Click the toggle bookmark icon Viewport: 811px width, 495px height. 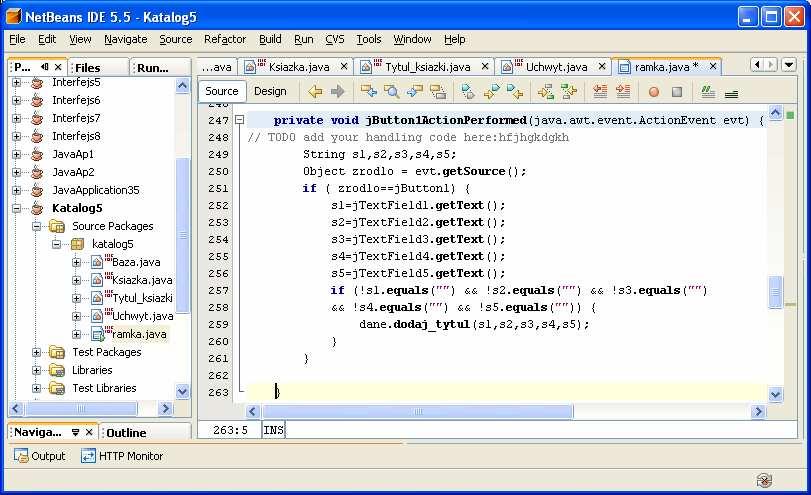point(468,92)
